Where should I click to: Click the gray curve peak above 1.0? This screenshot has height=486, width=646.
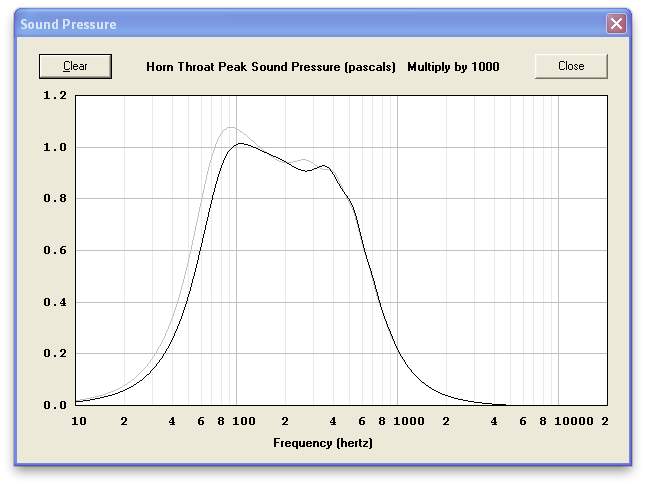point(231,128)
